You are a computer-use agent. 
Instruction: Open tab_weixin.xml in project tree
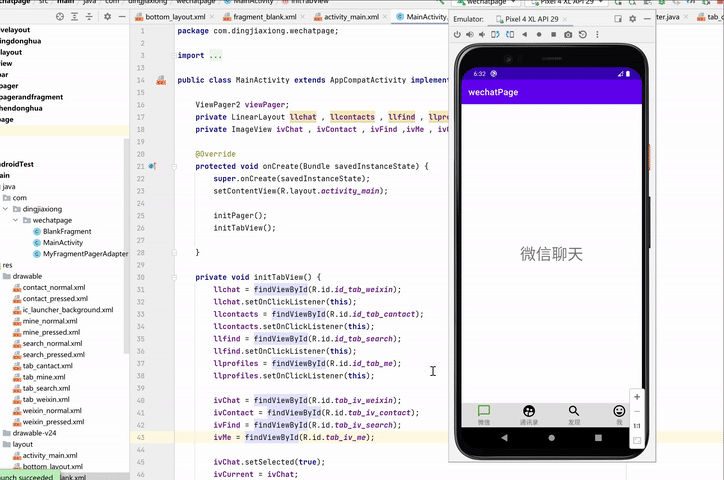pos(41,400)
